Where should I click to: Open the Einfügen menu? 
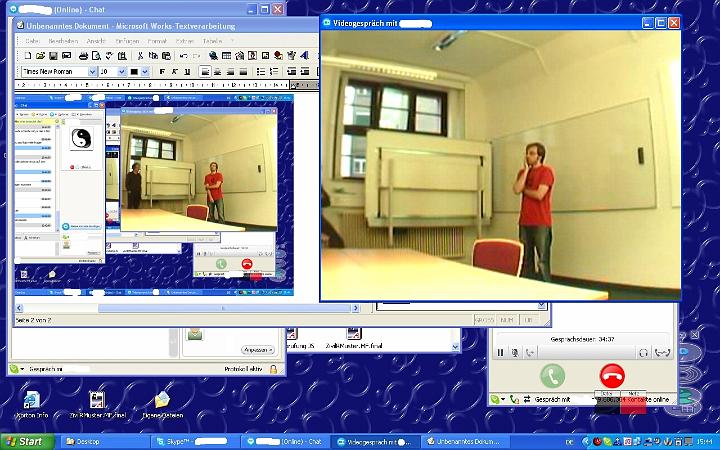(127, 41)
